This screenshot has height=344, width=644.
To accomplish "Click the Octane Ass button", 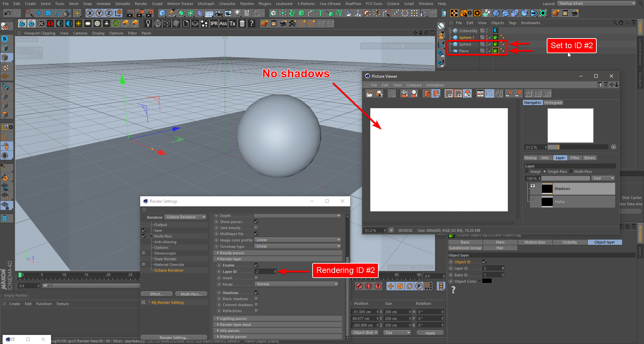I will click(223, 23).
